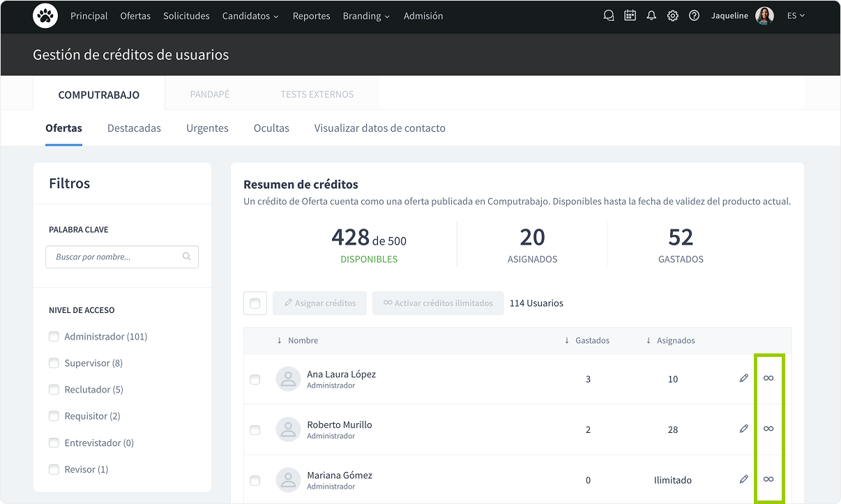The width and height of the screenshot is (841, 504).
Task: Switch to the Destacadas tab
Action: tap(134, 128)
